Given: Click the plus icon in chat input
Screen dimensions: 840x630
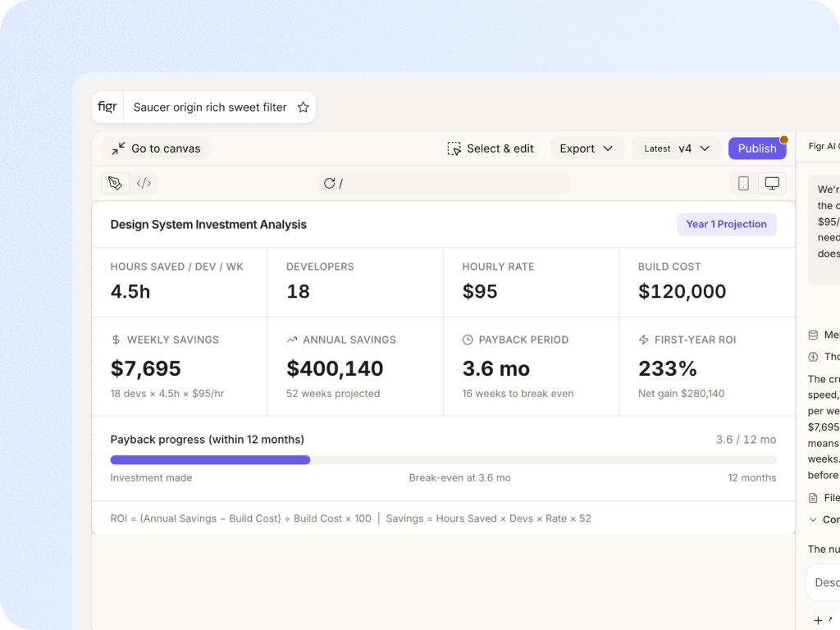Looking at the screenshot, I should [x=818, y=620].
